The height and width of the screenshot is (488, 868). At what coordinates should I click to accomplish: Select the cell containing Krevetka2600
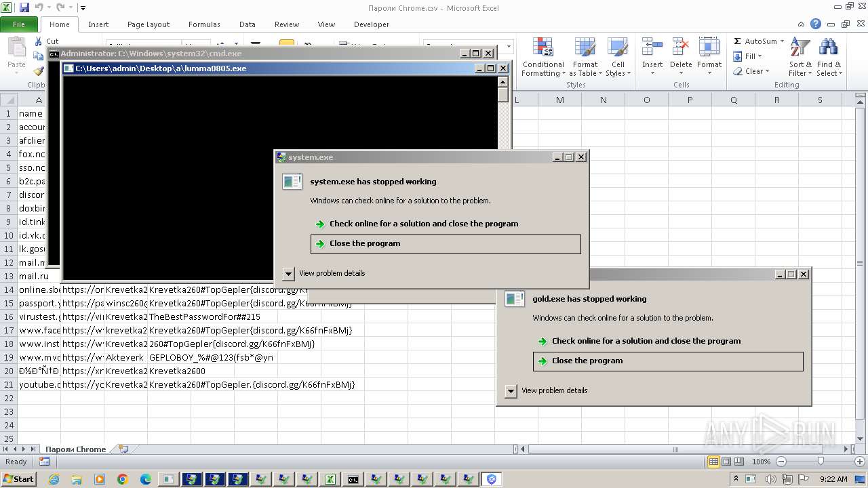click(x=177, y=371)
